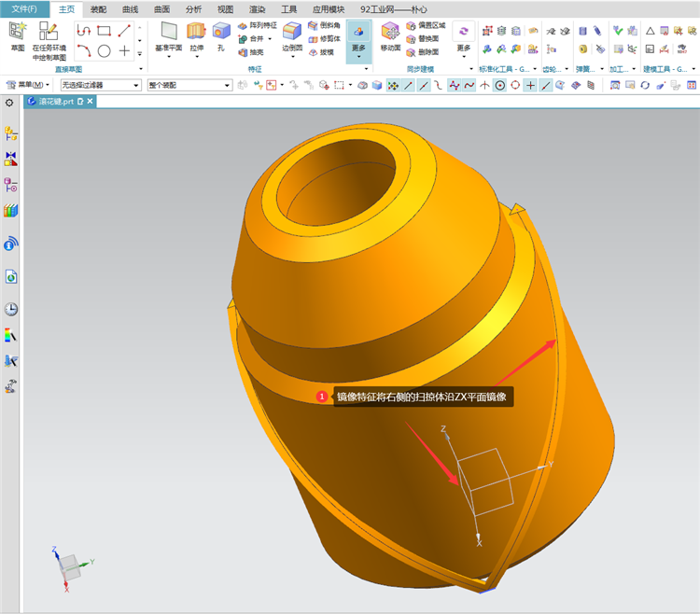Viewport: 700px width, 614px height.
Task: Click the 删除面 delete face button
Action: [x=423, y=52]
